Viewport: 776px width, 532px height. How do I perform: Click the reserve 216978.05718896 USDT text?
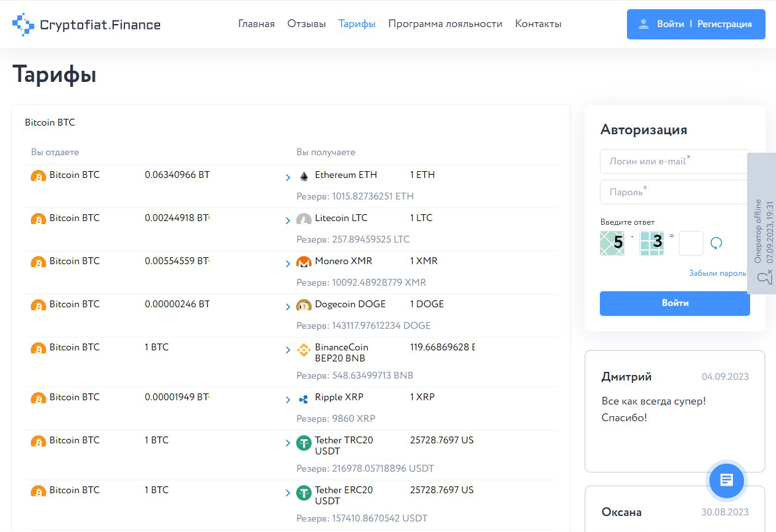365,469
